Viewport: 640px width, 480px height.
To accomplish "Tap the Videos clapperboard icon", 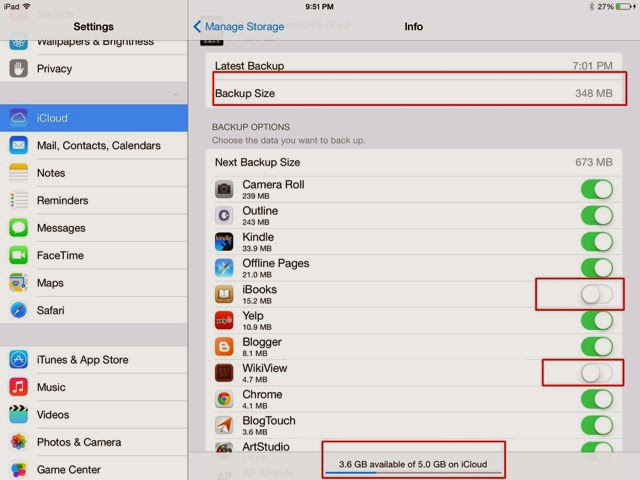I will click(19, 414).
